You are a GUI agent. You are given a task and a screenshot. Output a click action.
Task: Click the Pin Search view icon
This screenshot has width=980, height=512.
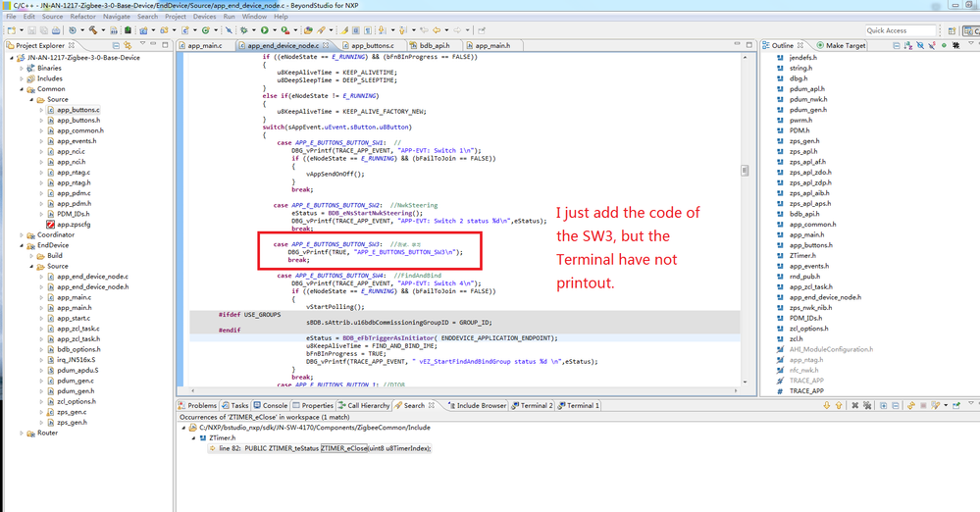(956, 406)
